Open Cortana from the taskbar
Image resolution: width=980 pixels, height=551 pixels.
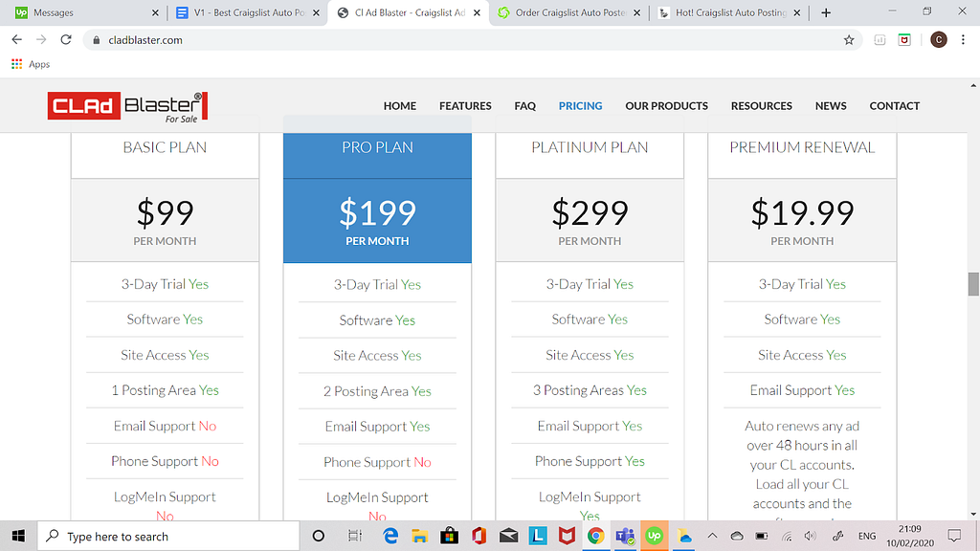(318, 536)
